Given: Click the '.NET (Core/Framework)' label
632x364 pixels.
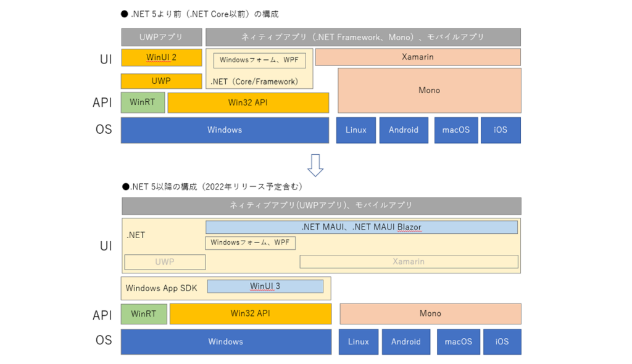Looking at the screenshot, I should (254, 82).
